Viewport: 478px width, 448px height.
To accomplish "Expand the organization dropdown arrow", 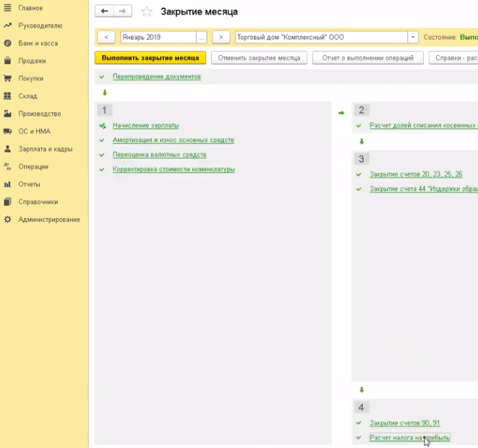I will click(x=413, y=37).
